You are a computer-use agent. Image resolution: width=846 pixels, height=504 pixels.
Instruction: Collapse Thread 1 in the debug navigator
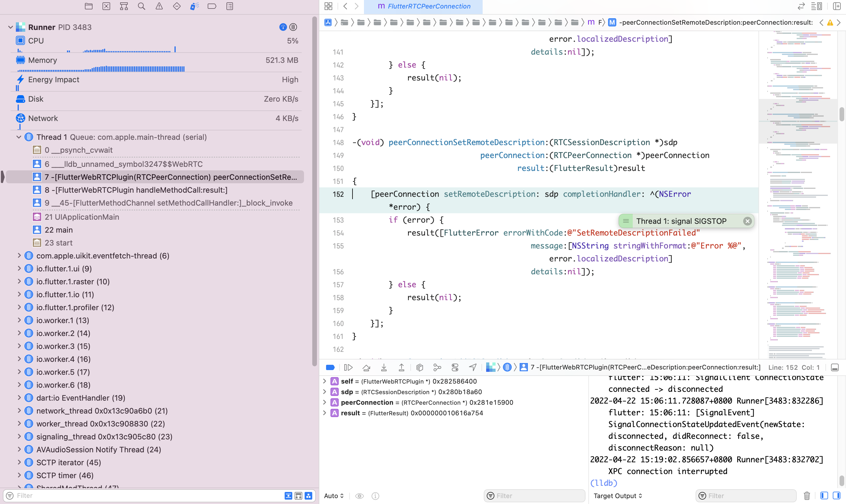coord(19,137)
